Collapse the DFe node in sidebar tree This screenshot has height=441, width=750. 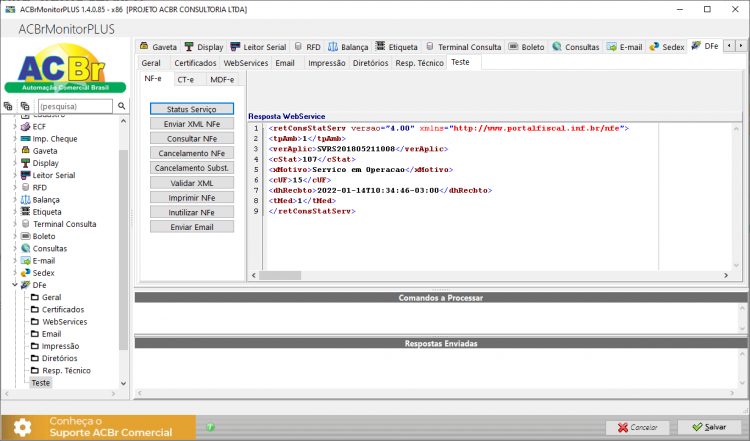tap(15, 285)
